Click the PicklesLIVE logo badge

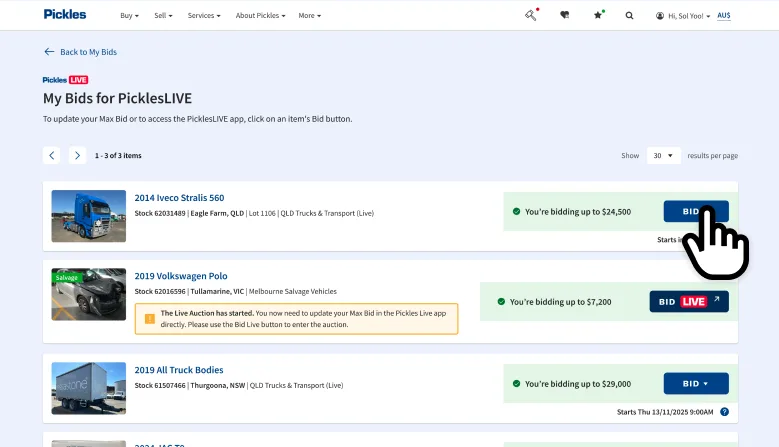65,80
